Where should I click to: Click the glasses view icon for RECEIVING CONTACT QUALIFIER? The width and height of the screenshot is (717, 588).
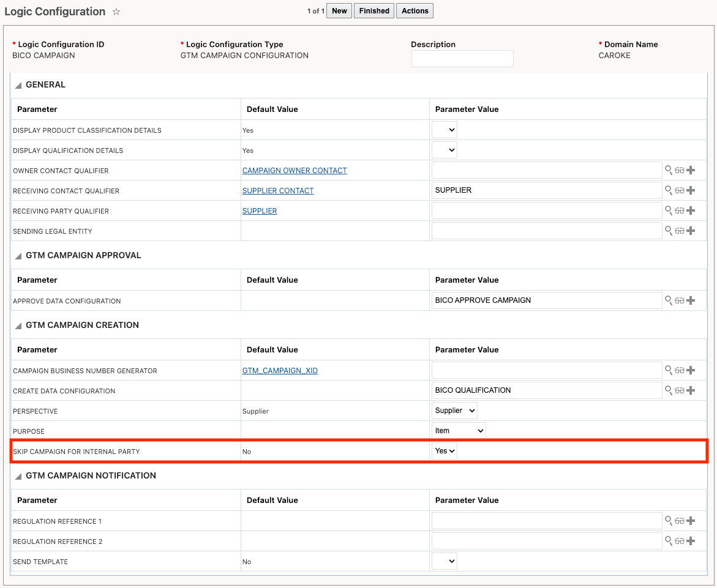(680, 190)
